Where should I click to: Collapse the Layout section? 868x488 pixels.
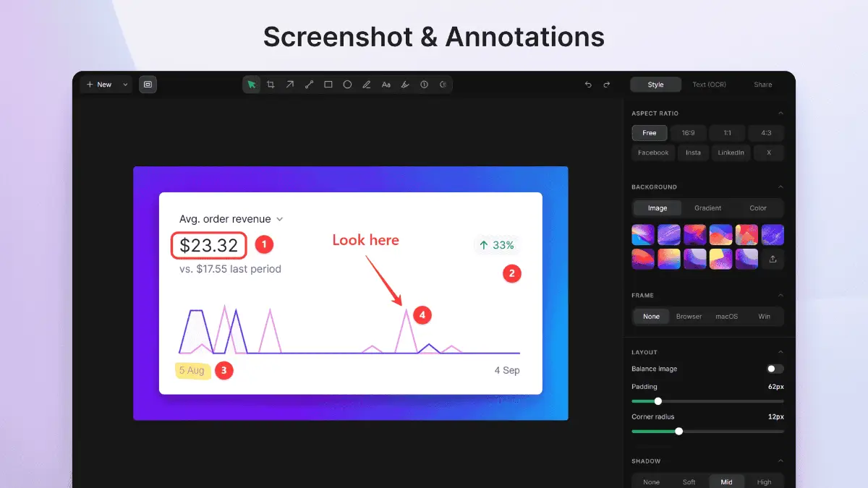[780, 352]
